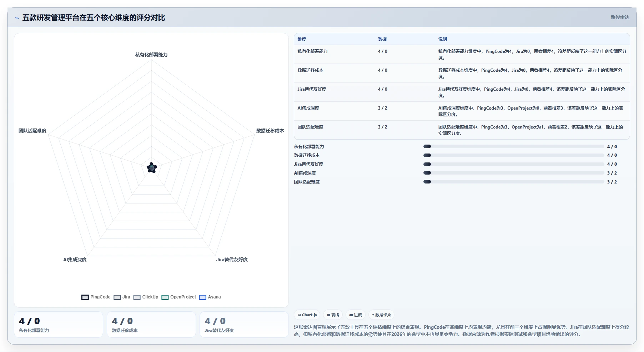644x352 pixels.
Task: Click the 私有化部署能力 progress bar
Action: tap(514, 146)
